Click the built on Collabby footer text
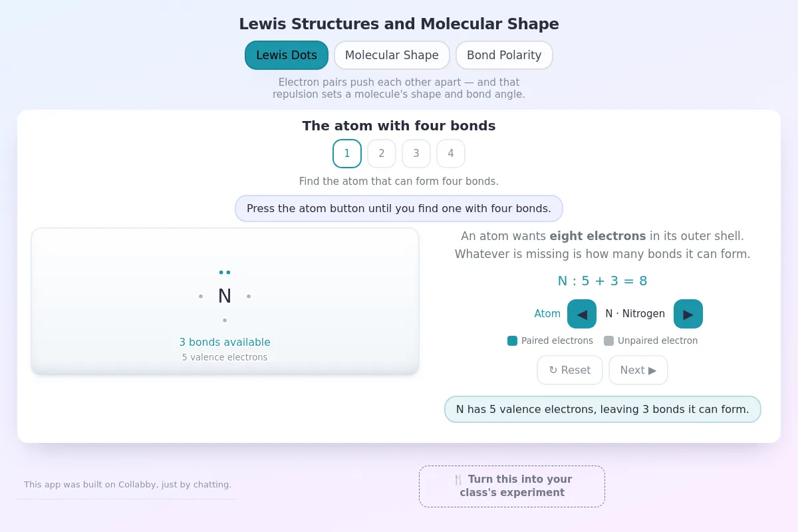This screenshot has height=532, width=798. click(x=128, y=485)
